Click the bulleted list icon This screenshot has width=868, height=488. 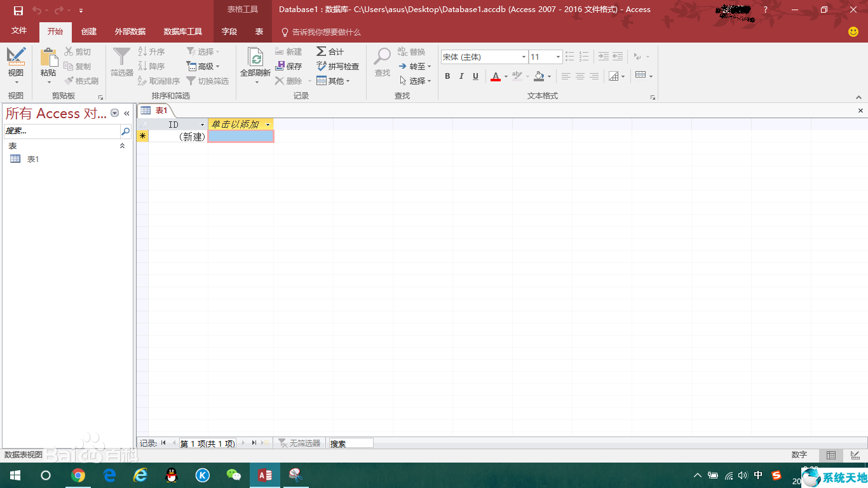(x=569, y=57)
